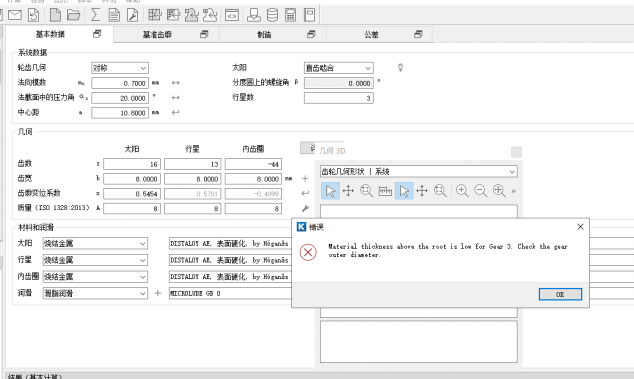The height and width of the screenshot is (379, 634).
Task: Click the 行星 齿数 field showing 13
Action: [192, 164]
